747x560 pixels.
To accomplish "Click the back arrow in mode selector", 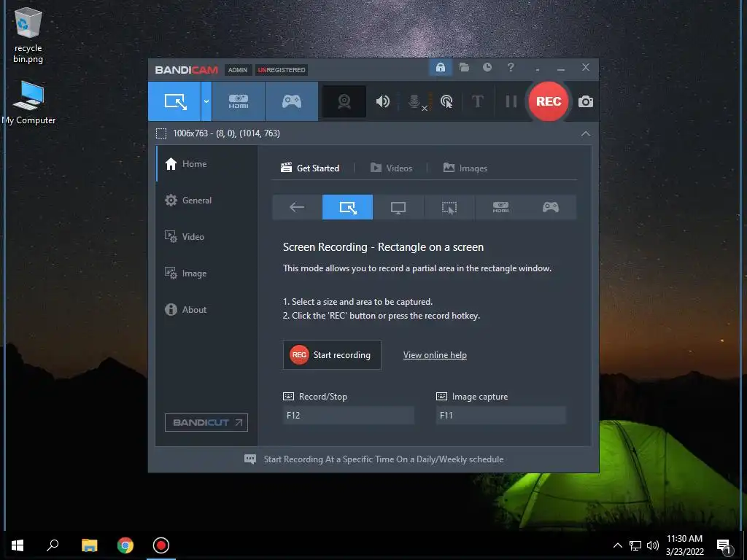I will tap(297, 207).
